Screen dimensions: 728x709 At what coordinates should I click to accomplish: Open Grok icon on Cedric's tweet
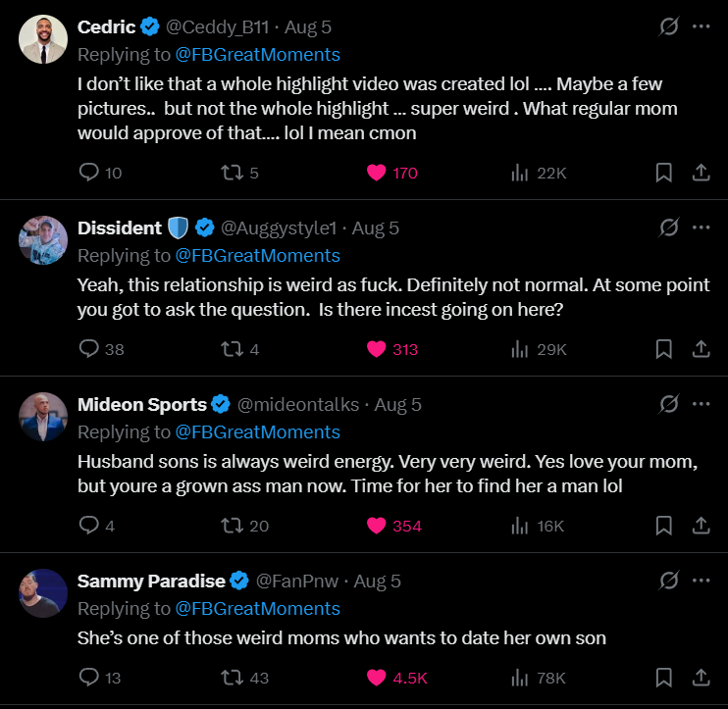(668, 27)
